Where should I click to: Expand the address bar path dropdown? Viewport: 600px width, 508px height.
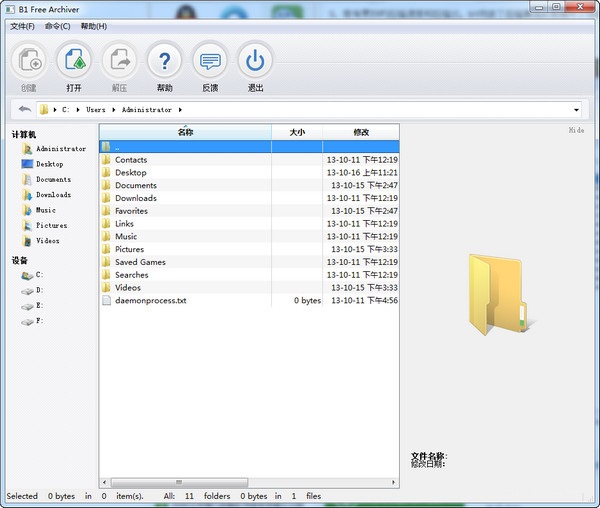[x=577, y=110]
